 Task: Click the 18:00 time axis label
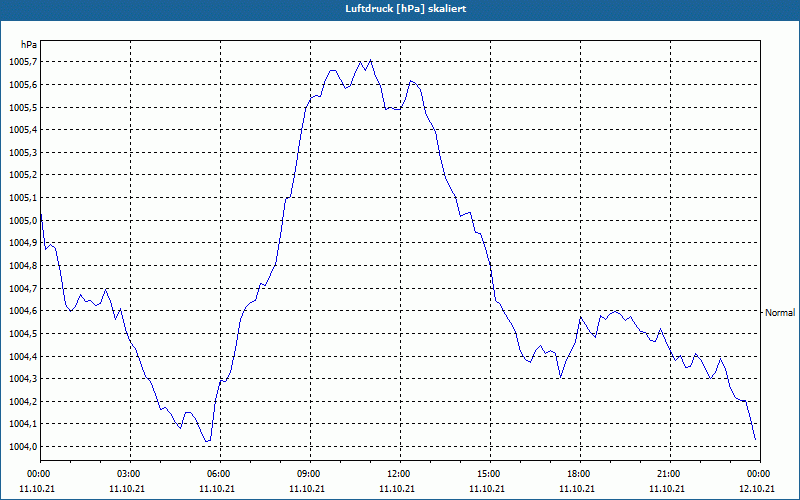[x=581, y=474]
